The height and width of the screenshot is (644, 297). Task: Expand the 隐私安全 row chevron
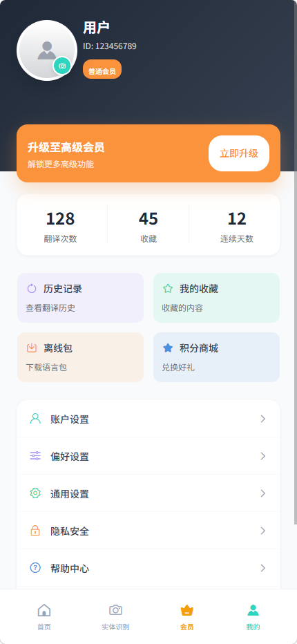pos(263,531)
